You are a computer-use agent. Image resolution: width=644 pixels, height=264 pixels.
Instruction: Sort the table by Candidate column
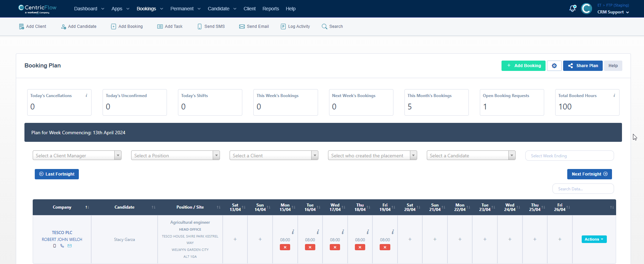(125, 207)
